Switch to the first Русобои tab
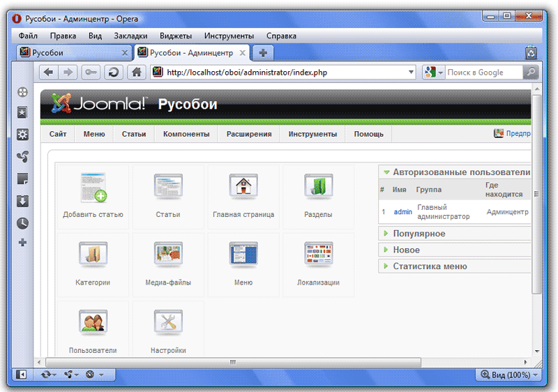The width and height of the screenshot is (558, 392). click(x=73, y=52)
